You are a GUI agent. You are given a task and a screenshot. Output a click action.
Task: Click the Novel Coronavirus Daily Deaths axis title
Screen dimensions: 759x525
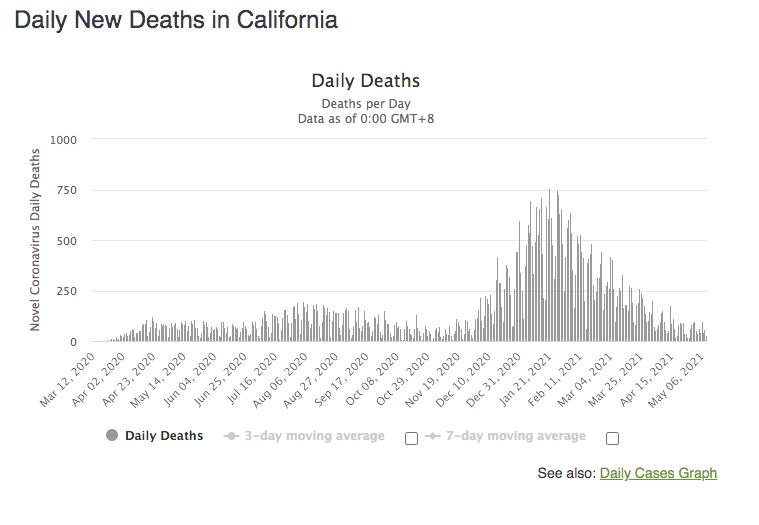tap(35, 240)
